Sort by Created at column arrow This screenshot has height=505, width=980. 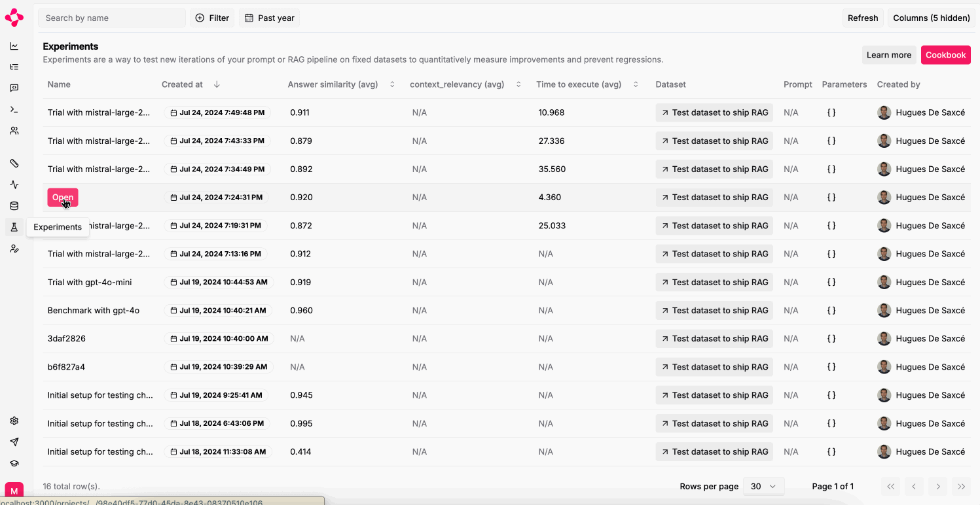217,84
